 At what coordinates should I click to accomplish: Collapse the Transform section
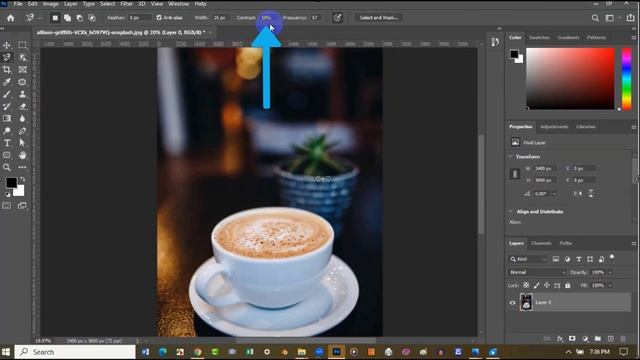[511, 157]
